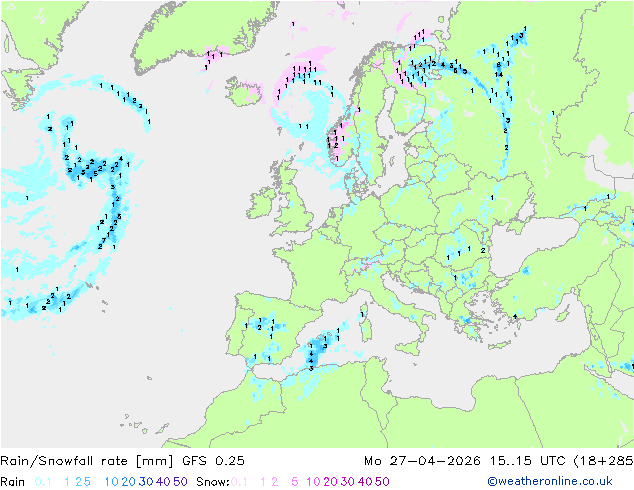Select snow legend value 30
Image resolution: width=634 pixels, height=490 pixels.
[348, 482]
